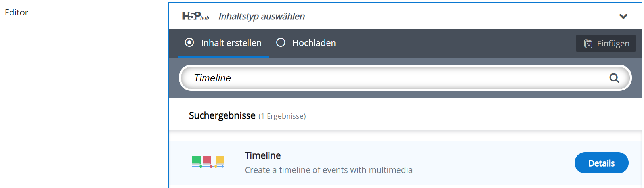This screenshot has height=188, width=644.
Task: Switch to the "Inhalt erstellen" tab label
Action: click(231, 43)
